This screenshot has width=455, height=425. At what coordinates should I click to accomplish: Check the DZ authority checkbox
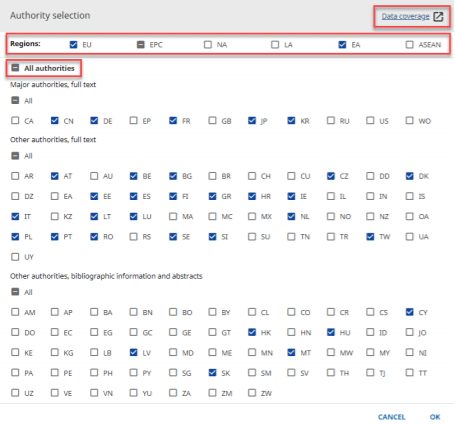(x=15, y=196)
